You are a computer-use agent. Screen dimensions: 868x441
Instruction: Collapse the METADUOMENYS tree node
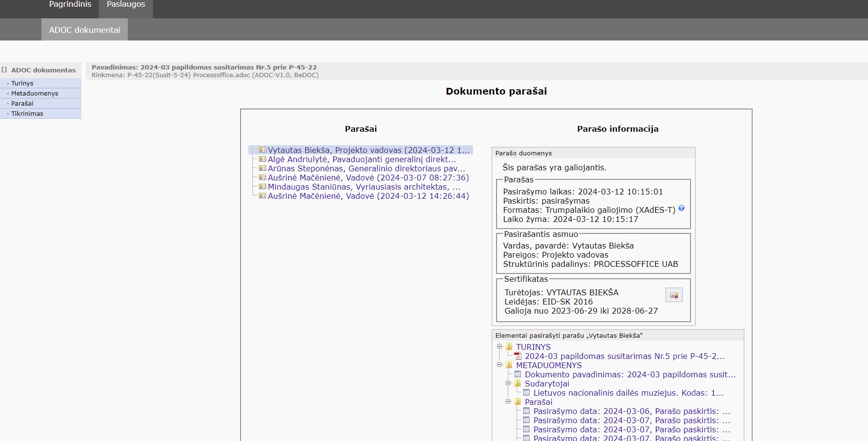pos(500,365)
